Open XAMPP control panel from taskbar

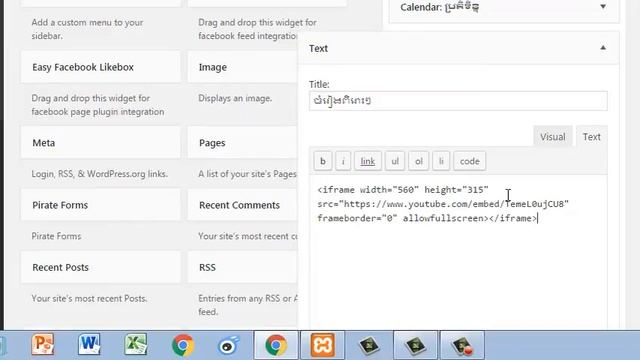pyautogui.click(x=322, y=345)
